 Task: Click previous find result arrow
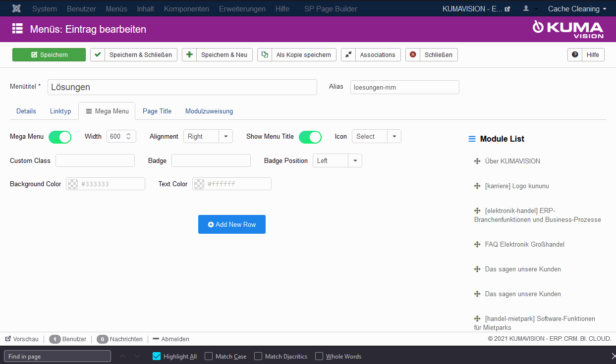click(123, 356)
